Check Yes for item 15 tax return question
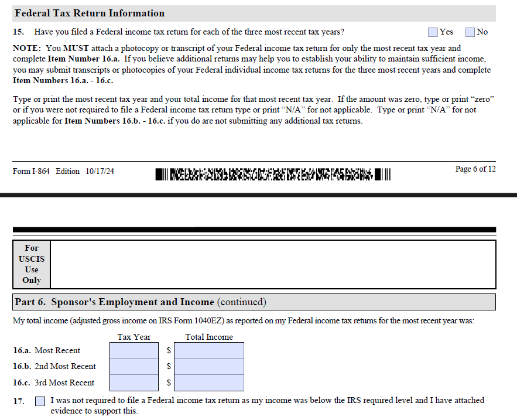The height and width of the screenshot is (420, 517). 432,32
